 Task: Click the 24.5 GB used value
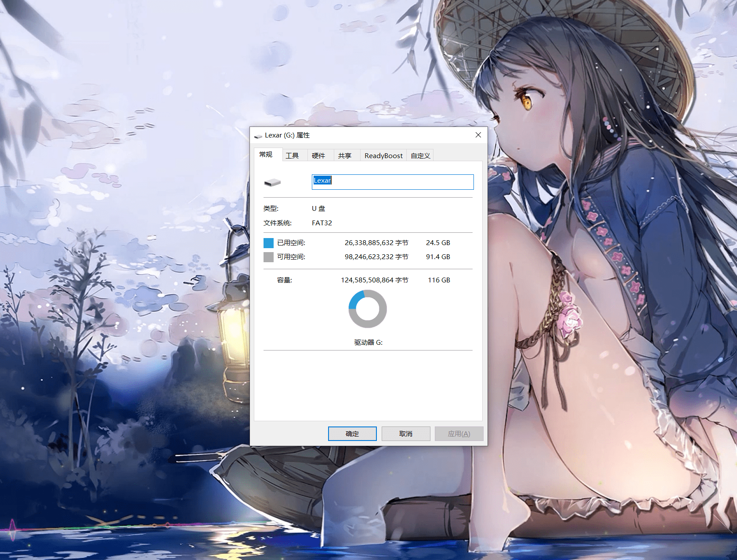tap(438, 243)
